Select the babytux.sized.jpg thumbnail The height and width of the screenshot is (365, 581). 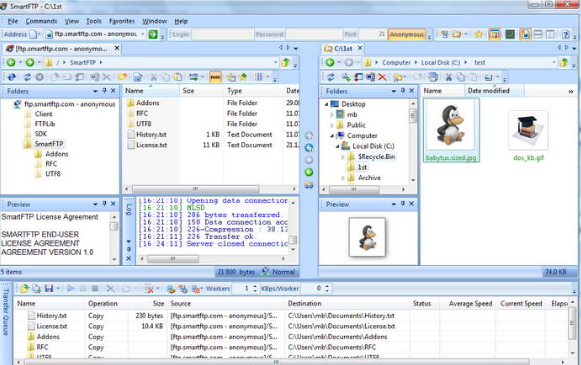[451, 130]
